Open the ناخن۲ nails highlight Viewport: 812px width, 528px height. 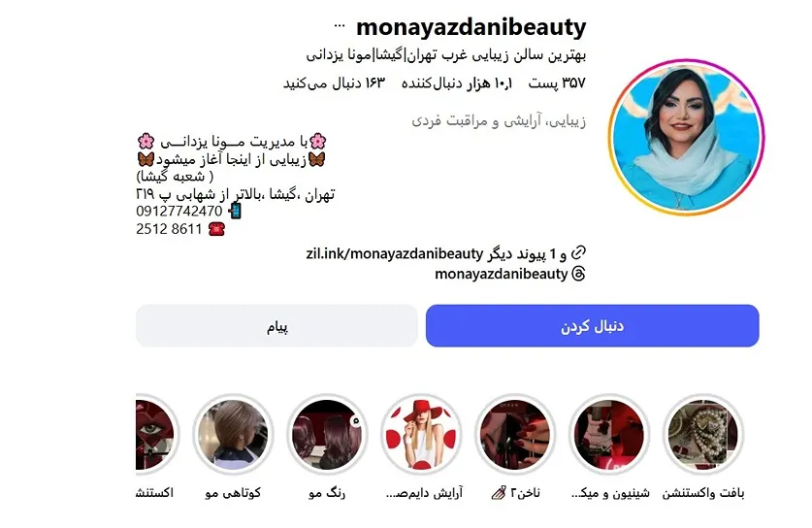[x=515, y=434]
